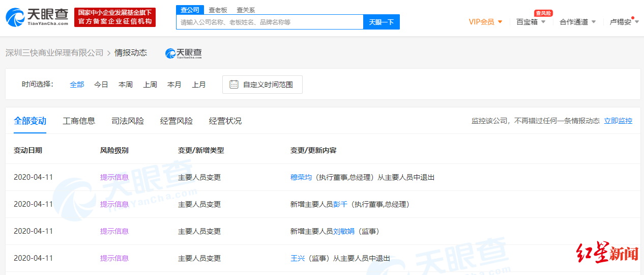644x275 pixels.
Task: Switch to the 司法风险 tab
Action: 128,121
